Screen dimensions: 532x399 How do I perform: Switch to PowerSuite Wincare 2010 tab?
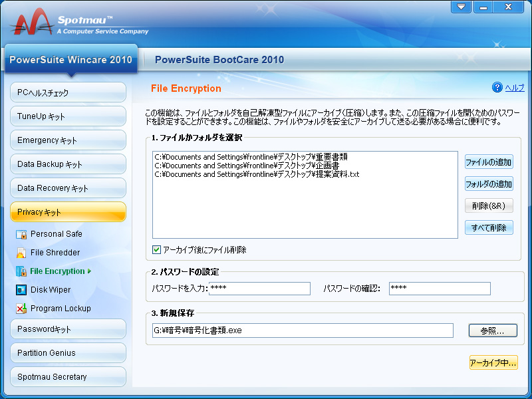coord(71,60)
